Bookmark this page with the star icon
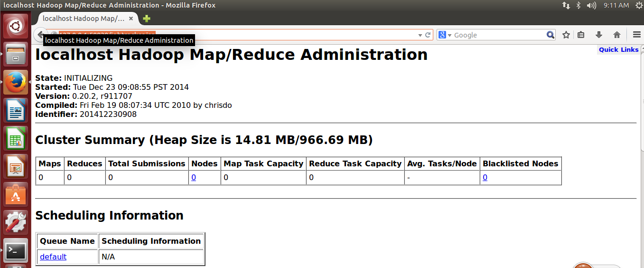The image size is (644, 268). [x=566, y=35]
